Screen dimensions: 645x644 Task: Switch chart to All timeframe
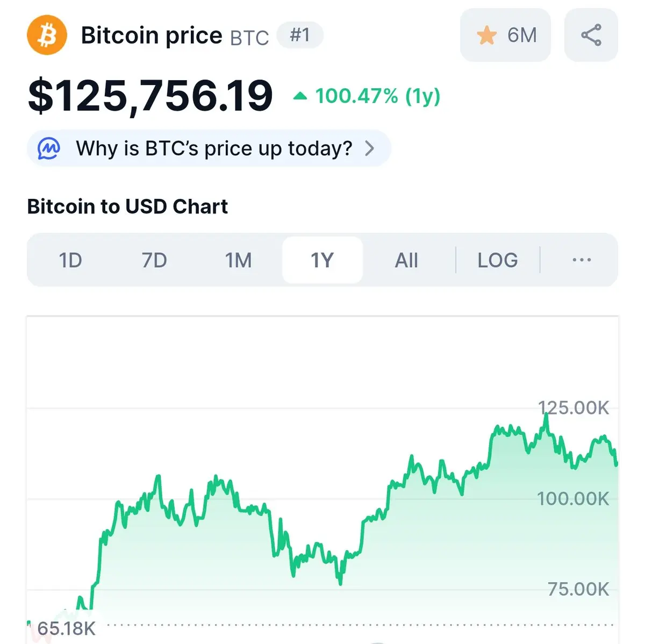point(406,260)
